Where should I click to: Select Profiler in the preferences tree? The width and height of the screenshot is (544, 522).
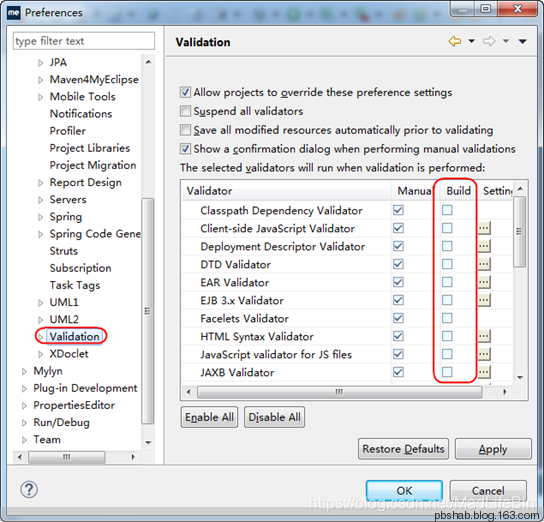tap(68, 131)
